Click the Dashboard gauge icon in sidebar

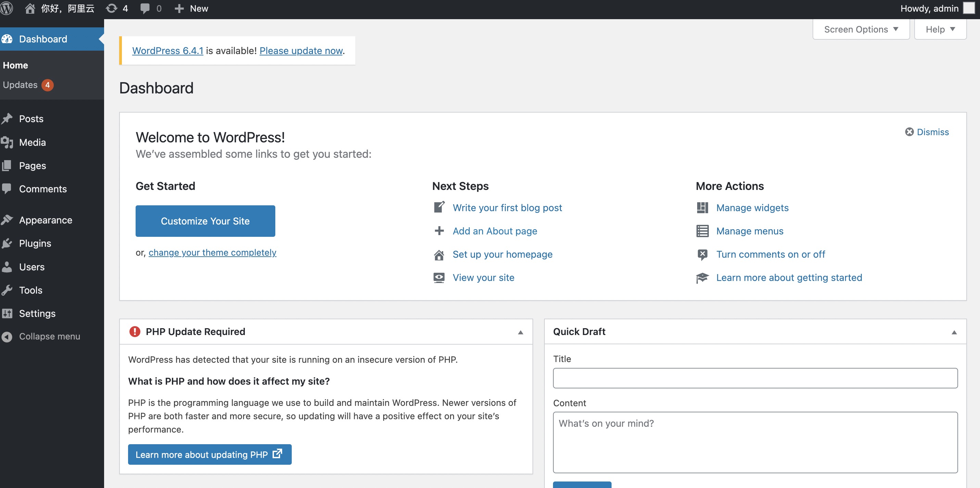pos(7,39)
